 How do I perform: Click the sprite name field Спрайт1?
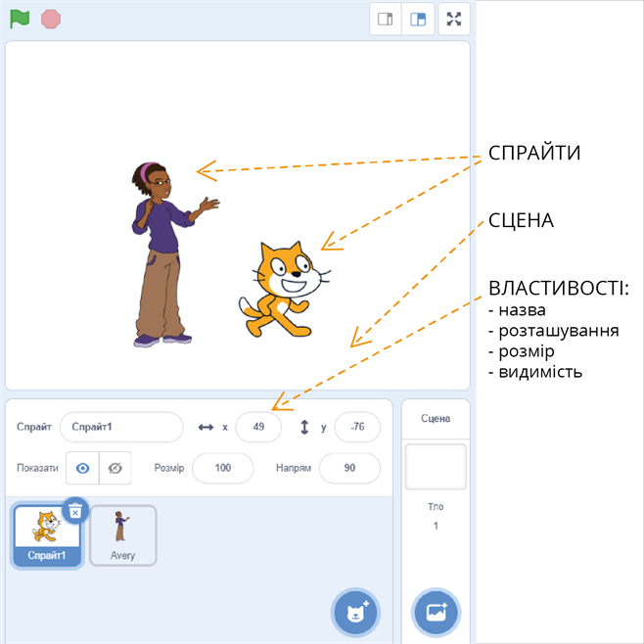click(121, 428)
